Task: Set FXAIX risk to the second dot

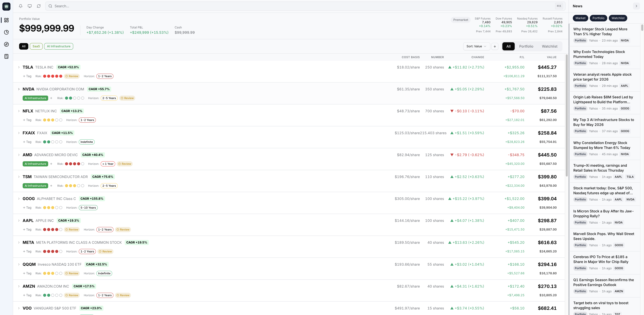Action: coord(49,142)
